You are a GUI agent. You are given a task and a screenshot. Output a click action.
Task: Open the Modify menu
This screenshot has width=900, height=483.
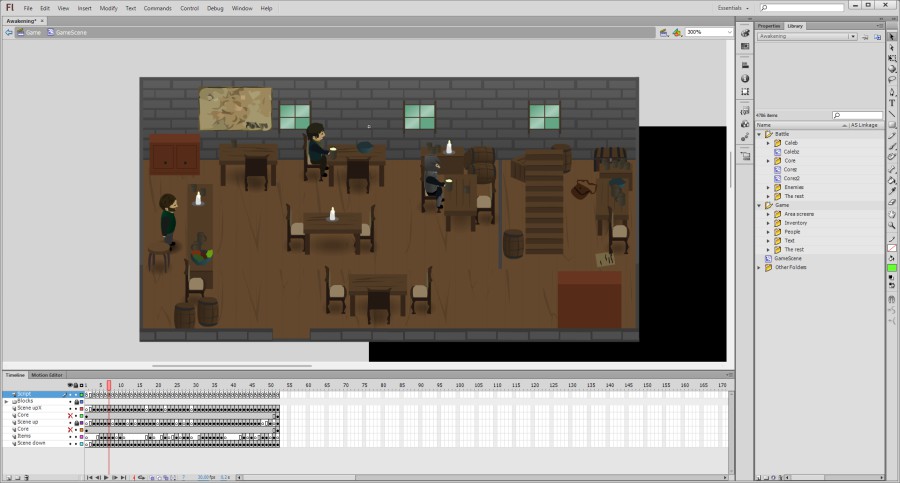click(108, 8)
